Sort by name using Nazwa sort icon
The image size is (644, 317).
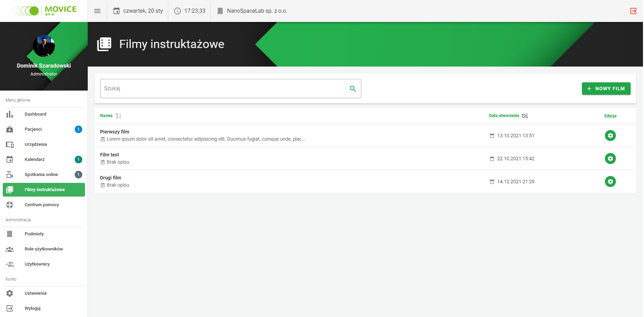click(x=119, y=116)
